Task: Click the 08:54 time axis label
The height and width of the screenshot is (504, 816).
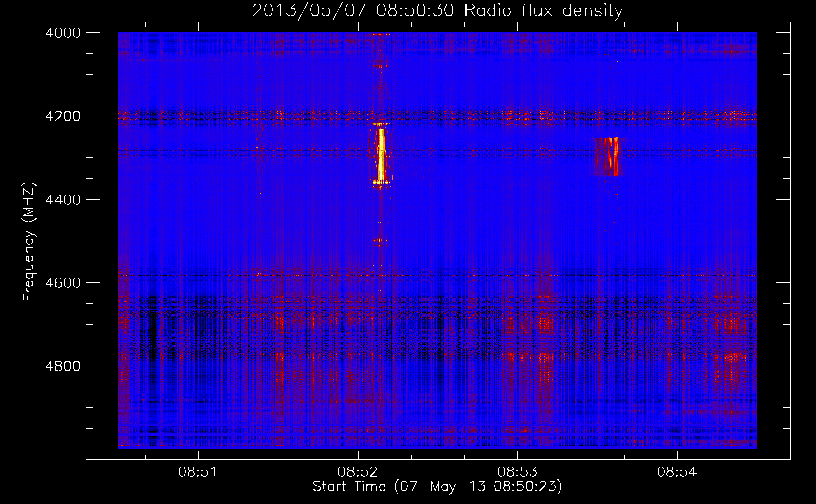Action: tap(677, 472)
